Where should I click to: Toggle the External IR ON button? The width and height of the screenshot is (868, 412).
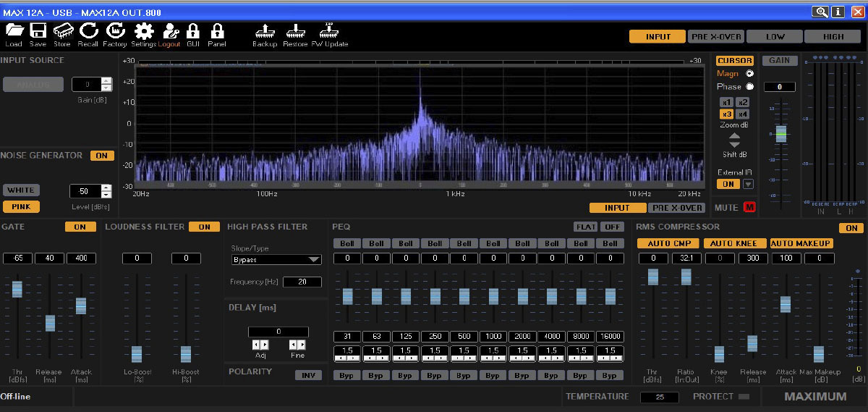click(x=728, y=184)
